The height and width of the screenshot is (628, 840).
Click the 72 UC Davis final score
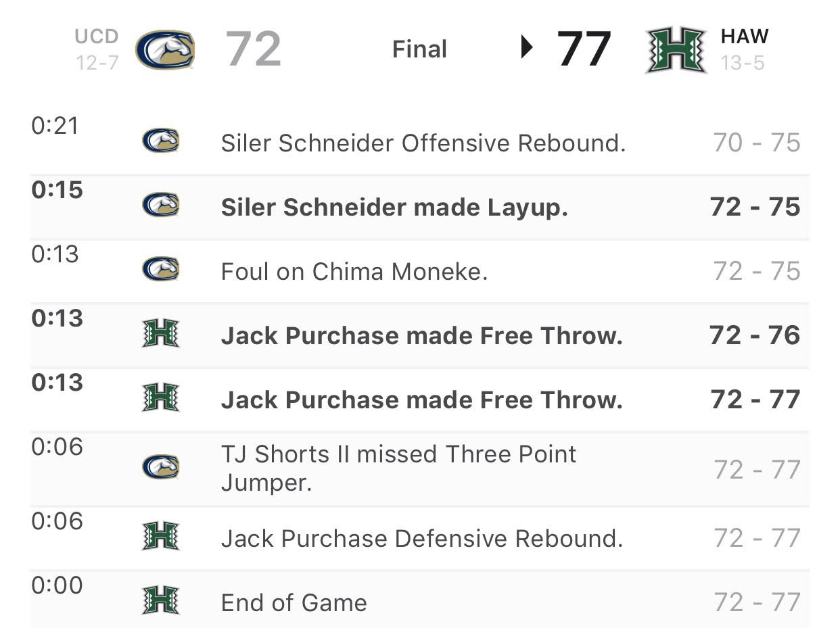point(254,49)
